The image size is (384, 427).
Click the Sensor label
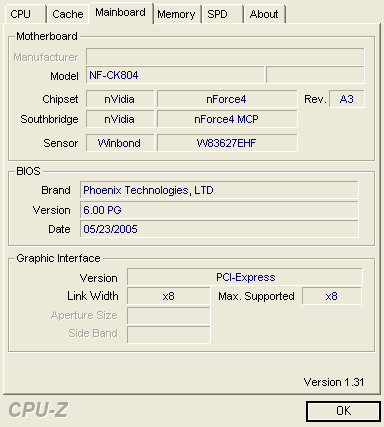pos(61,143)
